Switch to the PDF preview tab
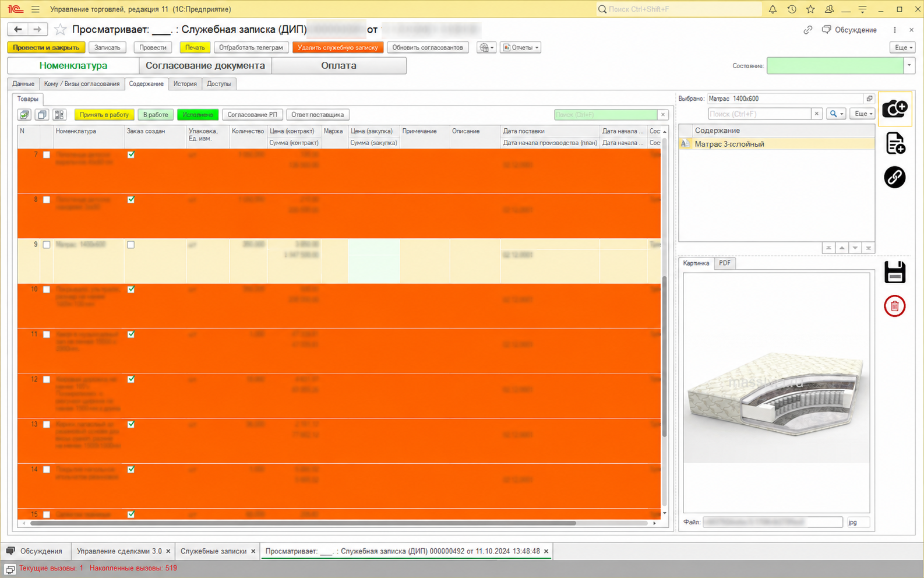This screenshot has width=924, height=578. click(725, 263)
